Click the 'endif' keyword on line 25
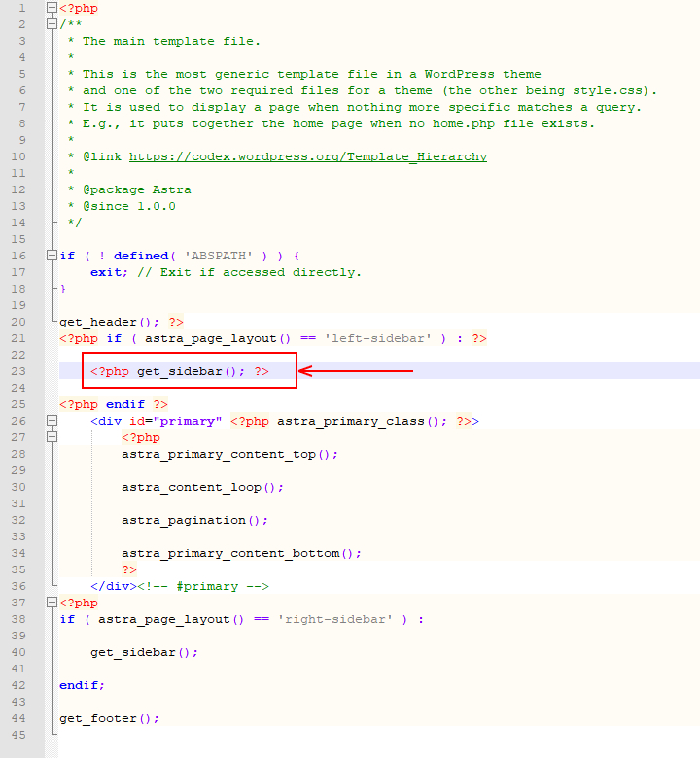The width and height of the screenshot is (700, 758). point(125,404)
